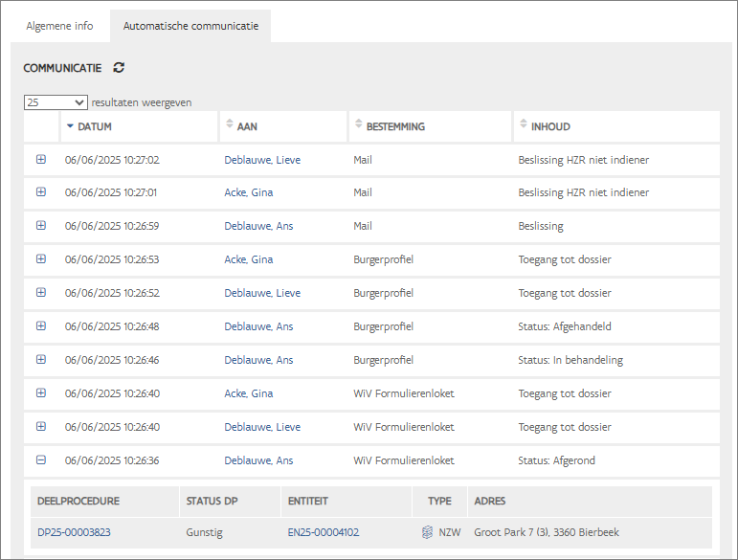Expand the 10:27:01 Acke, Gina row
This screenshot has height=560, width=738.
(40, 192)
